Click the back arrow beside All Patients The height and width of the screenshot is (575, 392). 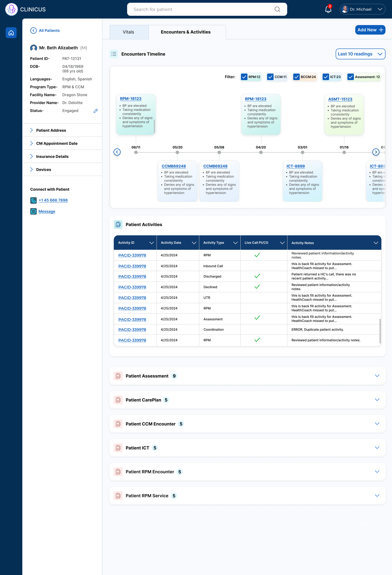(33, 30)
